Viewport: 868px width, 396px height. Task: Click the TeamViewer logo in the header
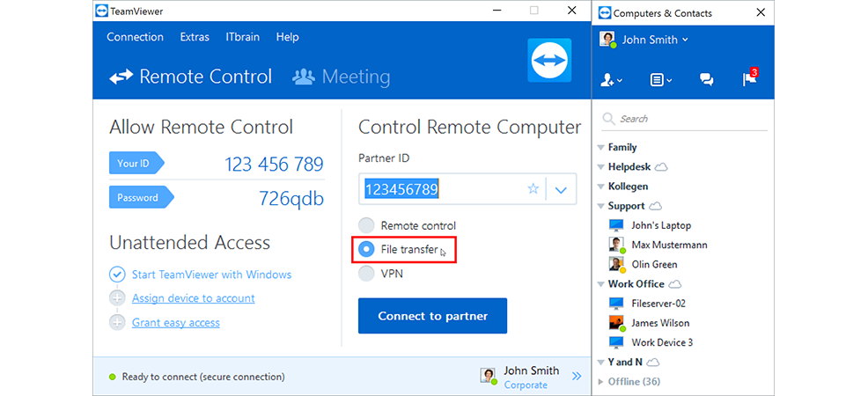click(549, 61)
